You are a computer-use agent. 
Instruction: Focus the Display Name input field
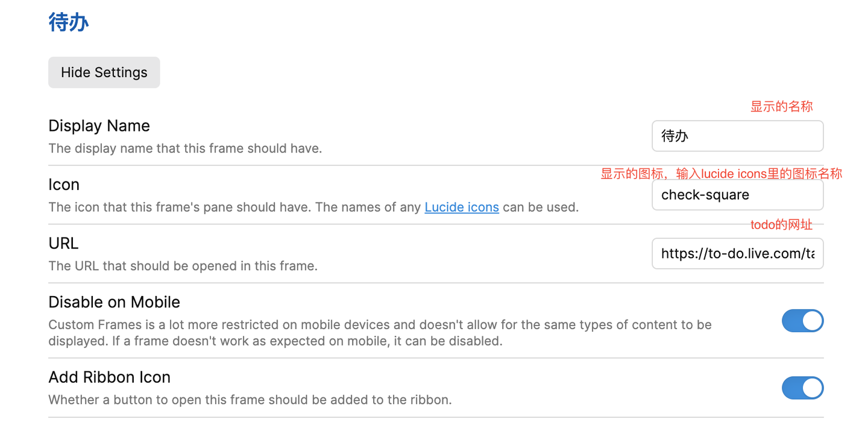737,136
